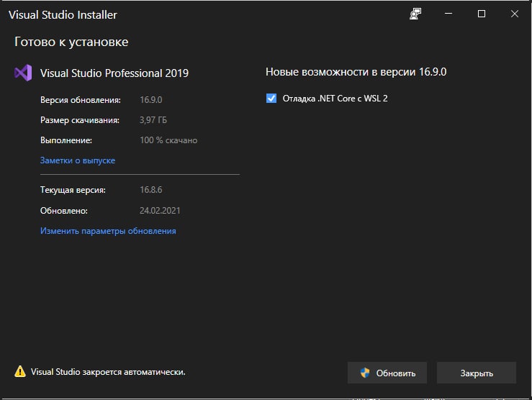Click the feedback icon in the title bar

415,14
